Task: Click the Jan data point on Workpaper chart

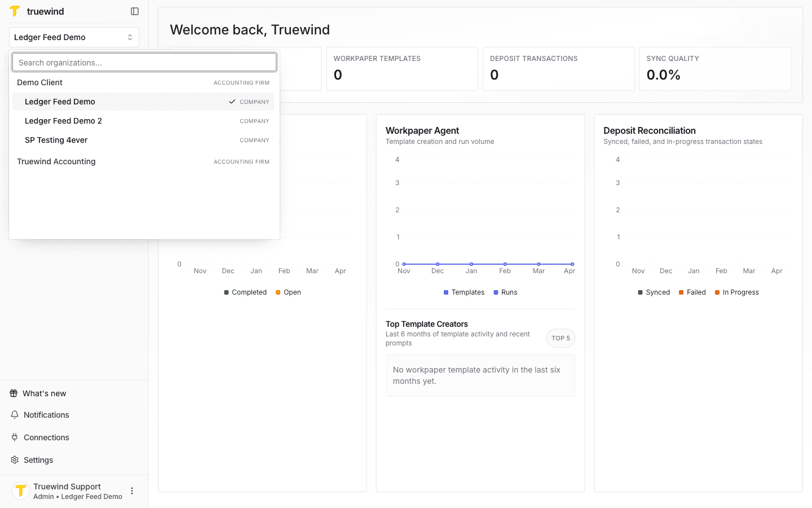Action: (x=471, y=264)
